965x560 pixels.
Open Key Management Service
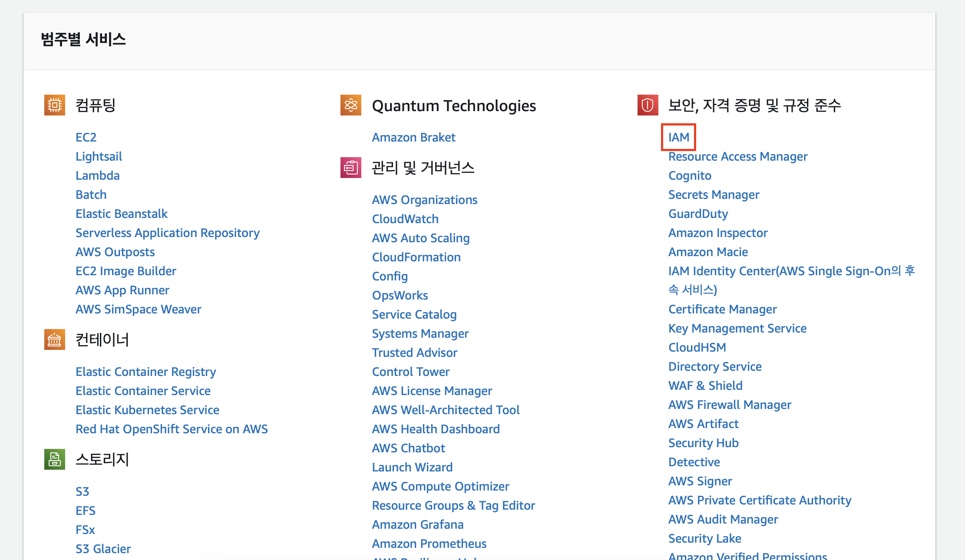[x=737, y=329]
